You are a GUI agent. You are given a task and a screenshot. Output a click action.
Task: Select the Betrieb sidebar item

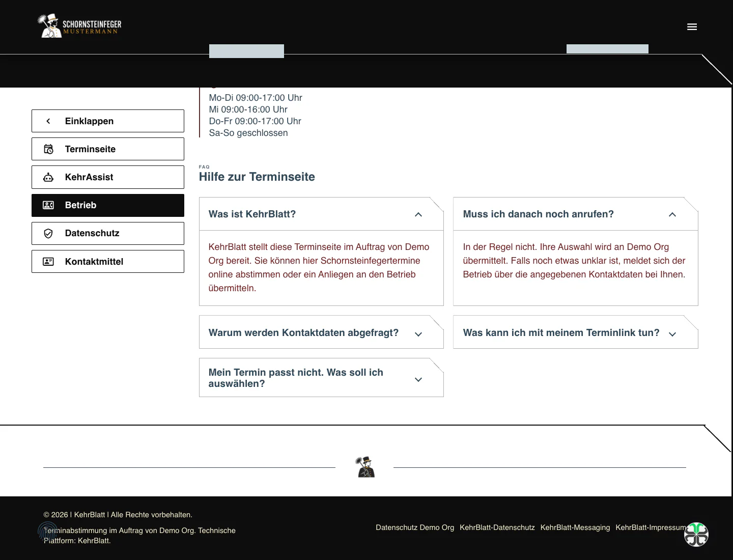[108, 205]
